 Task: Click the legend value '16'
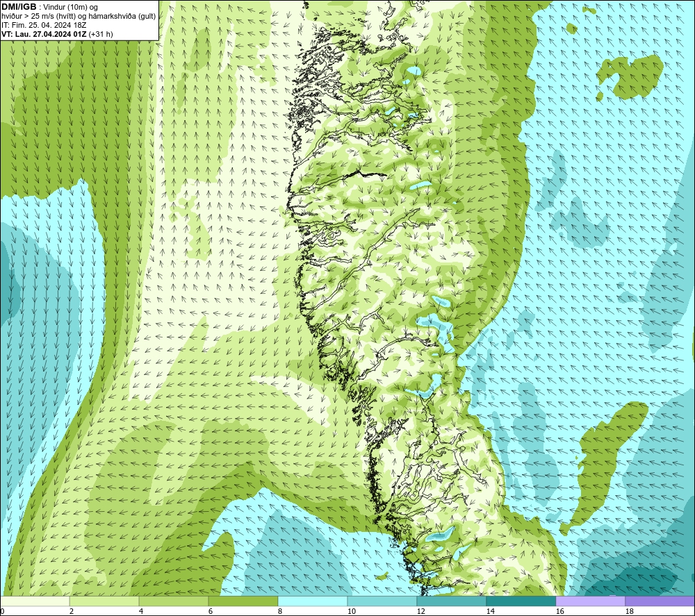pos(559,611)
